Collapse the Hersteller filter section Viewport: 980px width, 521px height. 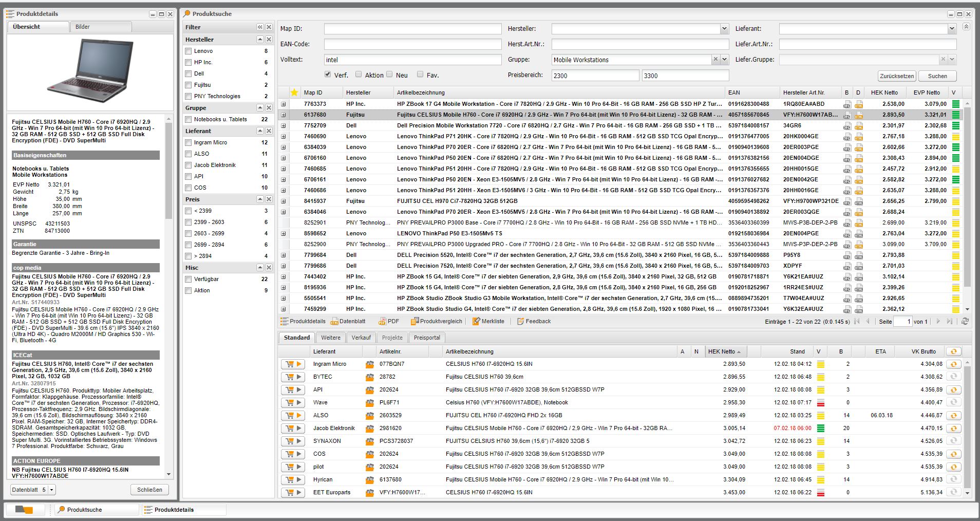click(x=260, y=40)
